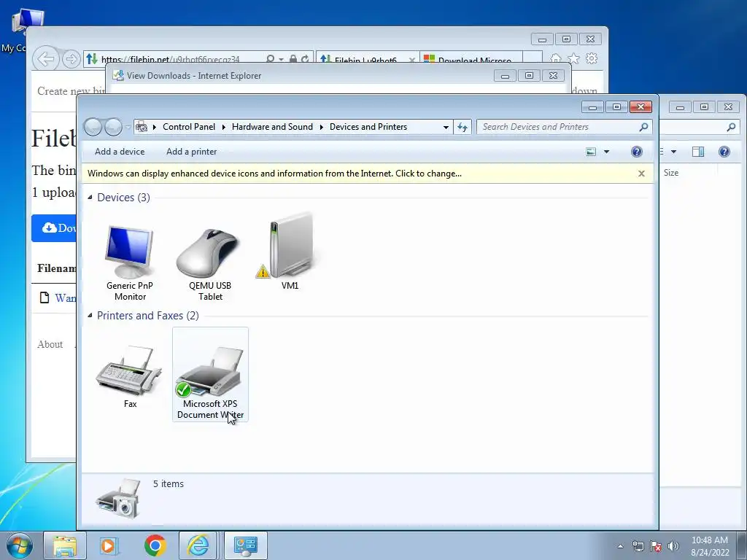Show hidden system tray icons
This screenshot has height=560, width=747.
click(620, 546)
